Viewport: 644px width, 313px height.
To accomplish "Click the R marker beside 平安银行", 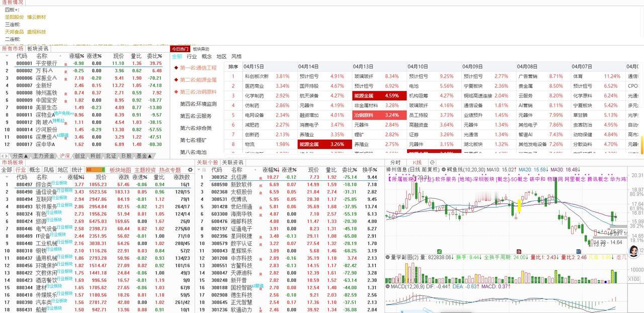I will point(65,65).
